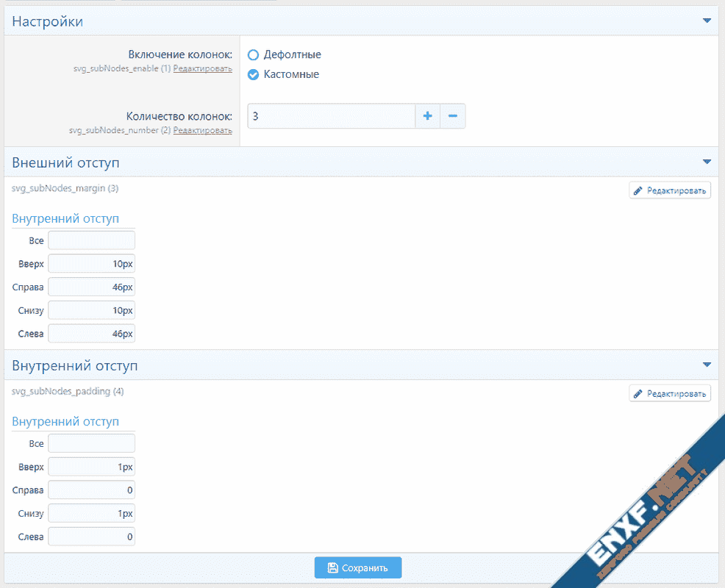Viewport: 725px width, 588px height.
Task: Collapse the Внешний отступ section arrow
Action: pyautogui.click(x=707, y=162)
